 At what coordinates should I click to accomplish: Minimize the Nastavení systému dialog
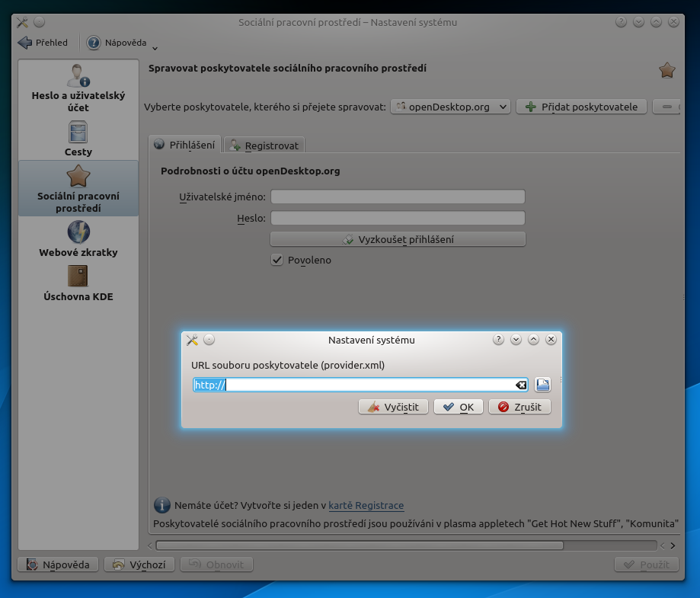(516, 340)
